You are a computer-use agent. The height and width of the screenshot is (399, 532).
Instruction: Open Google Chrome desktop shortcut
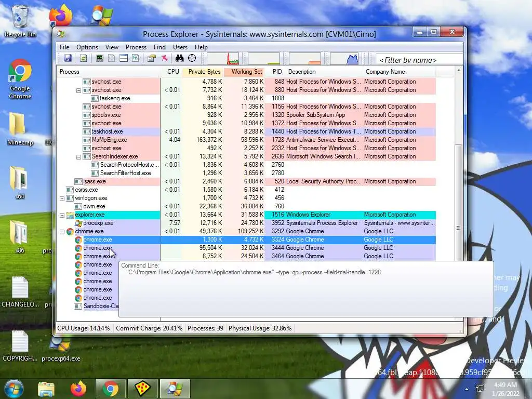coord(20,79)
